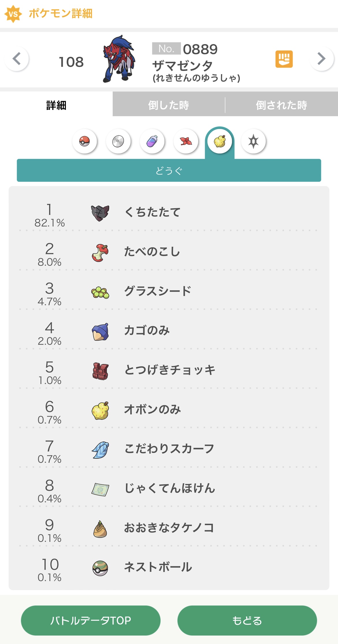Open the 倒した時 tab

click(x=168, y=105)
